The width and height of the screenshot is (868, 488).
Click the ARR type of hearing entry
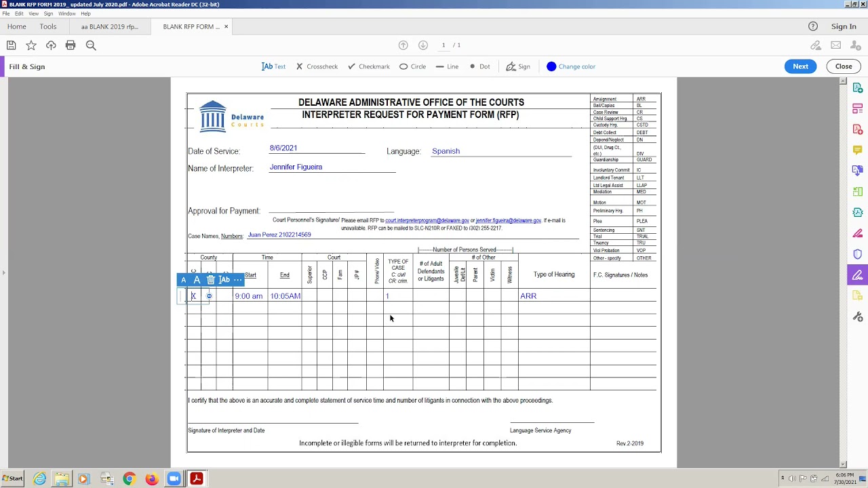point(528,296)
